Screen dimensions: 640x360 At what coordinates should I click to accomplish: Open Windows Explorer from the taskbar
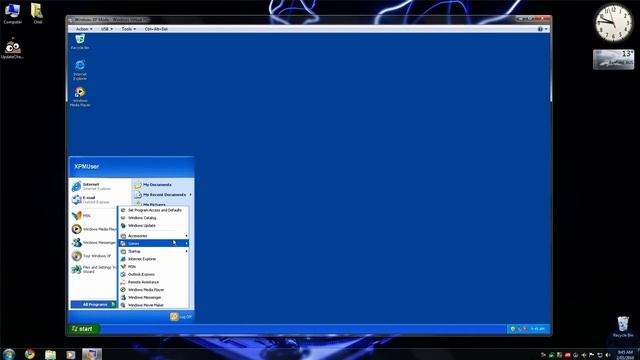click(x=50, y=354)
